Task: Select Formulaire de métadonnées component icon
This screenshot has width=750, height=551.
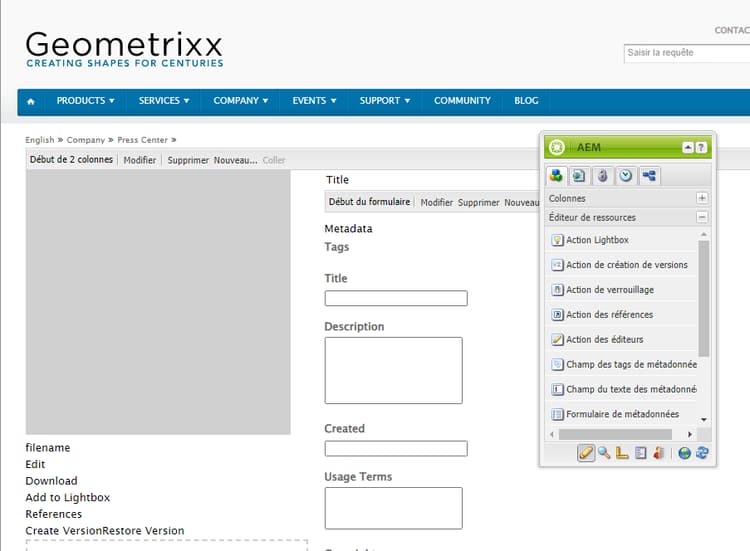Action: click(x=557, y=414)
